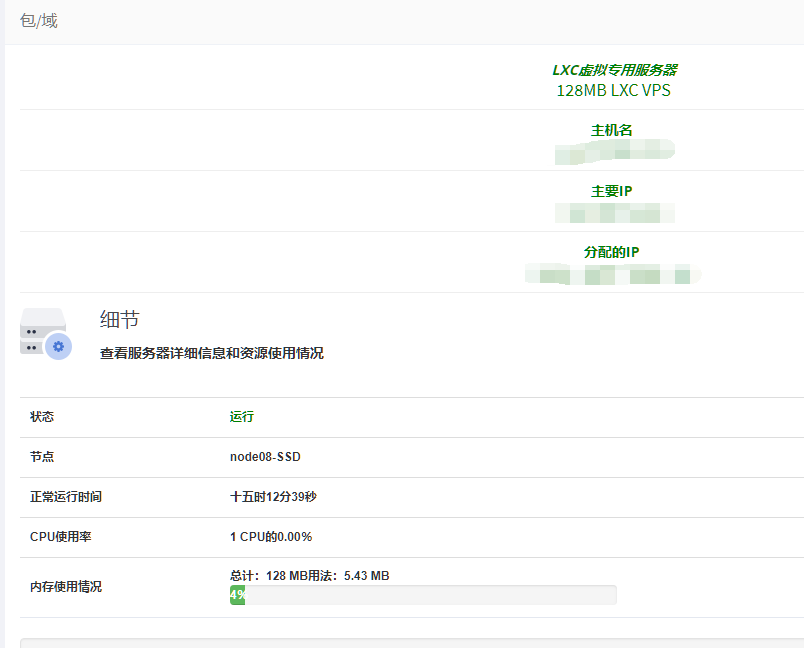This screenshot has width=804, height=648.
Task: Click the 状态 row label
Action: [x=42, y=417]
